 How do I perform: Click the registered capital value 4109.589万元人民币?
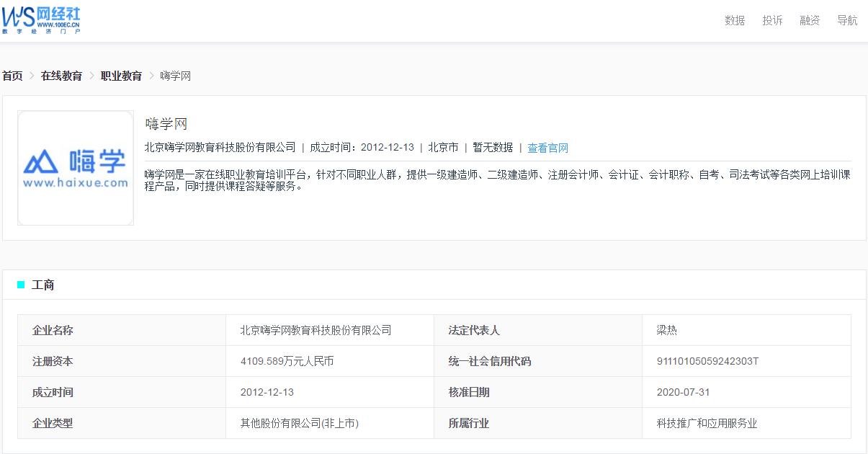point(287,361)
